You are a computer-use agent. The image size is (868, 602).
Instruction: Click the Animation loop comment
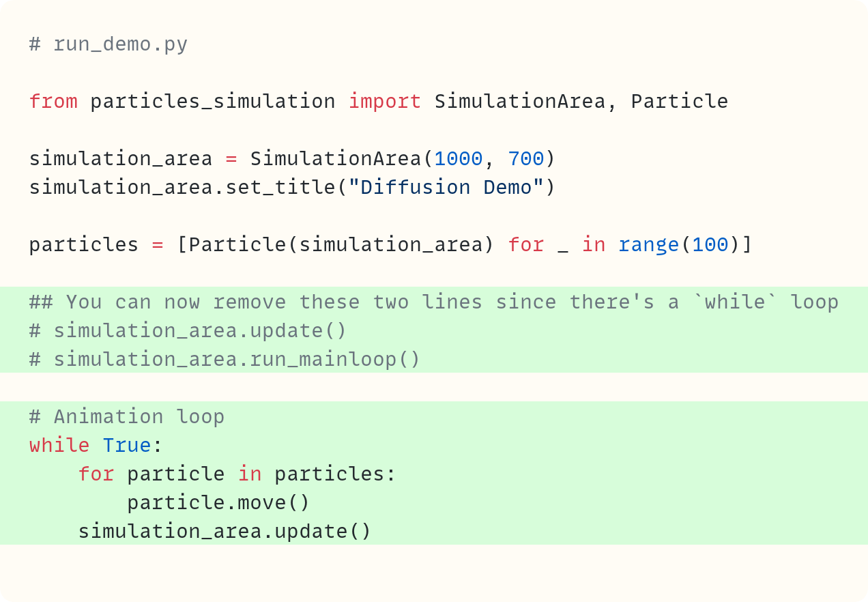click(126, 416)
